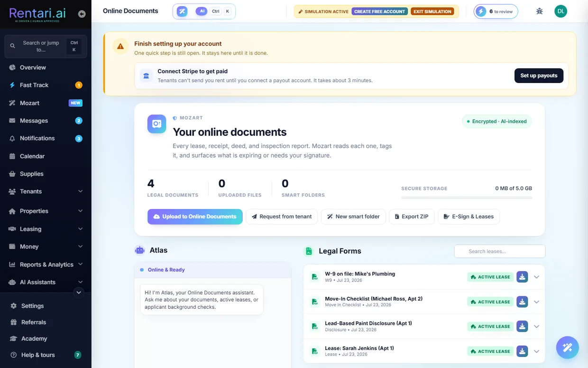
Task: Expand the Lease: Sarah Jenkins row
Action: 536,351
